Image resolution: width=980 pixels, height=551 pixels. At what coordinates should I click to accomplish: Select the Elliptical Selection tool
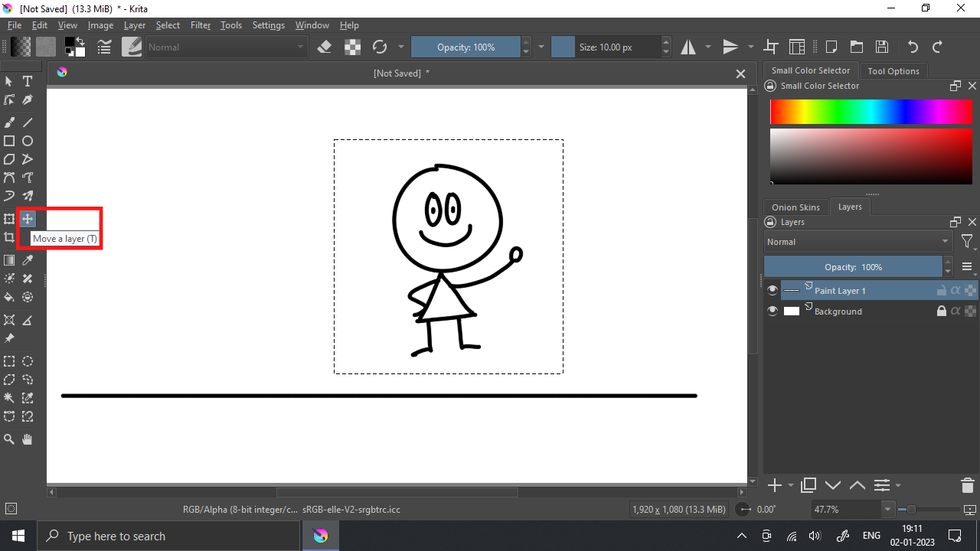[28, 361]
